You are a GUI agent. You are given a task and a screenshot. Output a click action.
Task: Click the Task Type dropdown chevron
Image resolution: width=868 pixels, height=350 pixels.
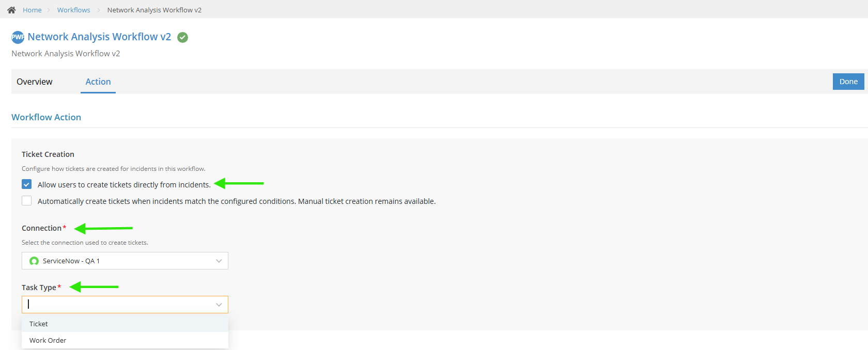[219, 305]
